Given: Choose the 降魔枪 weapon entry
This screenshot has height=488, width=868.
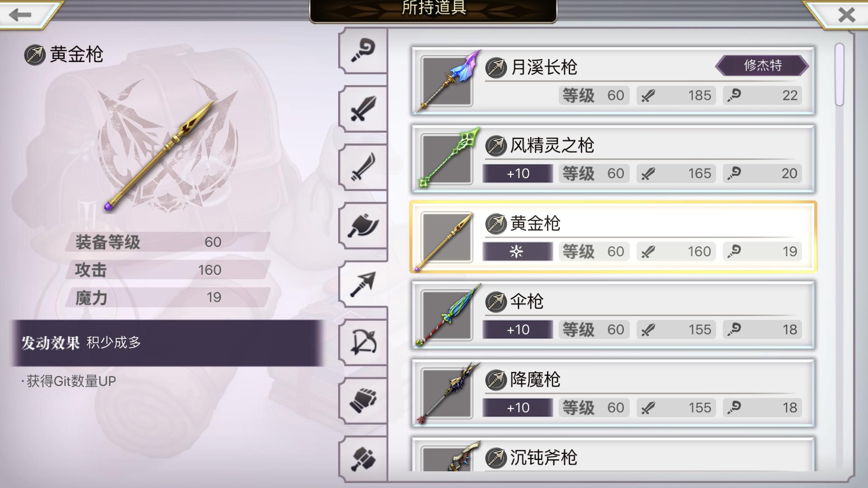Looking at the screenshot, I should pos(613,393).
